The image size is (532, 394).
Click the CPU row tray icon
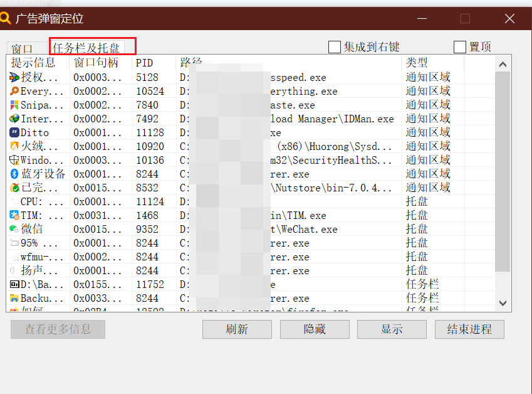pos(14,202)
